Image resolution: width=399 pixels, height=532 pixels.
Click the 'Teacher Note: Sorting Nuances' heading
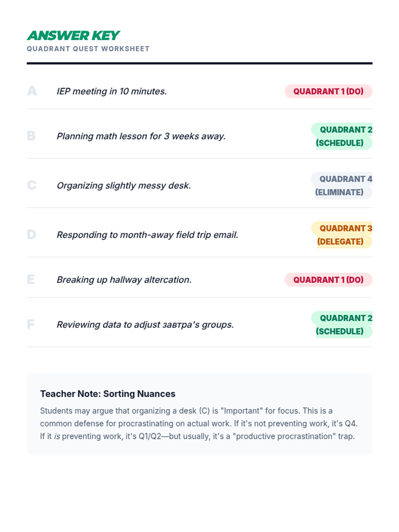coord(108,394)
